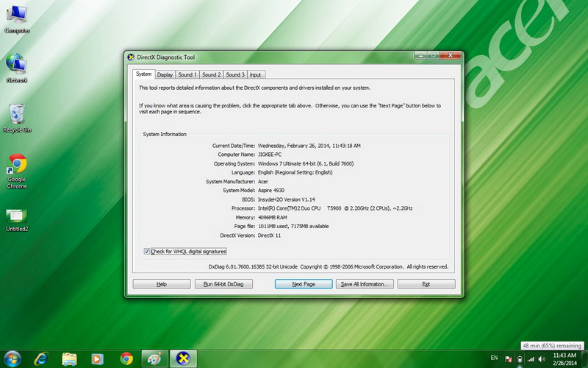The height and width of the screenshot is (368, 588).
Task: Click the Next Page button
Action: pos(304,284)
